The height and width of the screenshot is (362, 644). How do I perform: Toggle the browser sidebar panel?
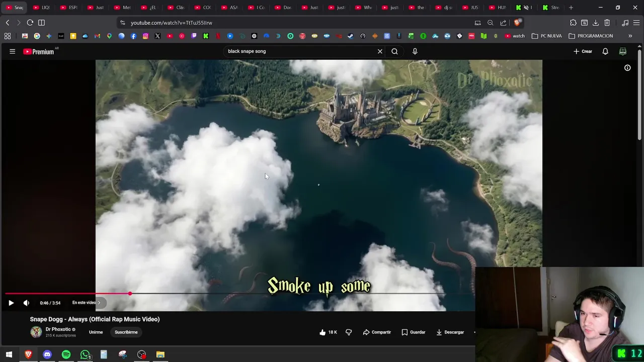pyautogui.click(x=42, y=23)
